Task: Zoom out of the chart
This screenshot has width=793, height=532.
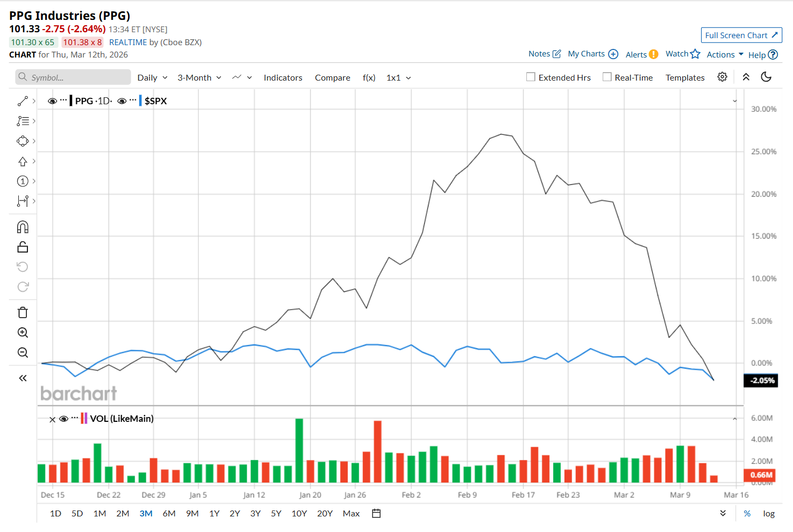Action: [x=23, y=353]
